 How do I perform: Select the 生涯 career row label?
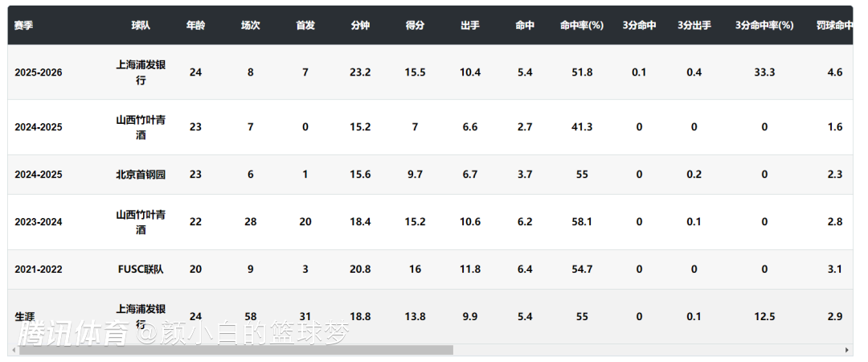(x=24, y=317)
